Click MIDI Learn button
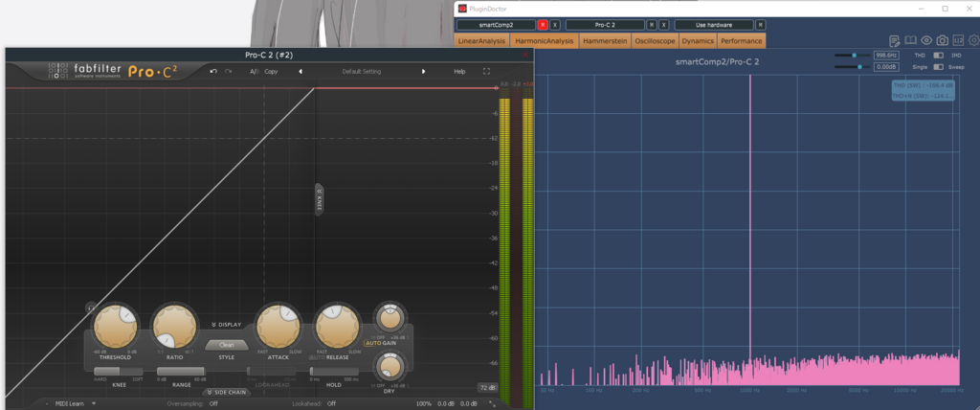This screenshot has height=410, width=980. (x=69, y=403)
